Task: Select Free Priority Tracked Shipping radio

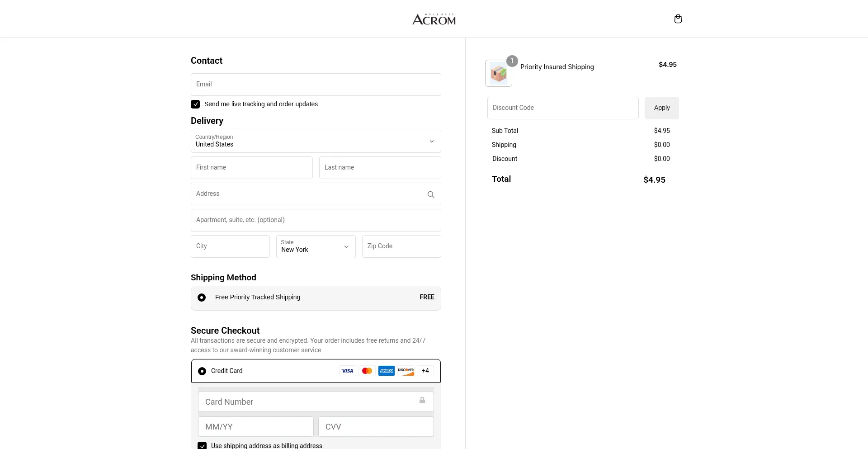Action: tap(202, 298)
